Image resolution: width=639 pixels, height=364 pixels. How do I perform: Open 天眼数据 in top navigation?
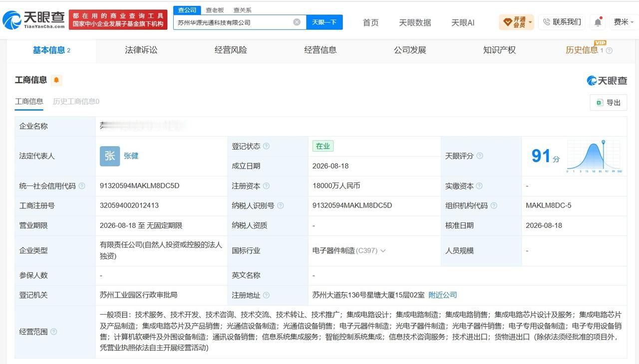[415, 22]
